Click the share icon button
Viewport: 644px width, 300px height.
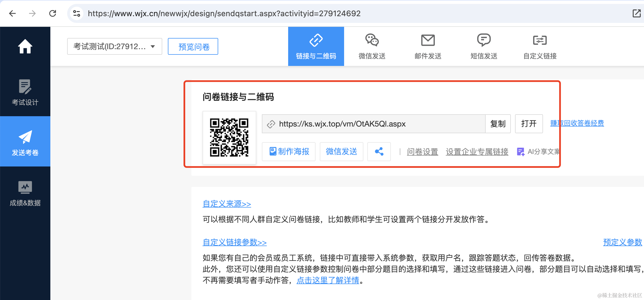pyautogui.click(x=379, y=152)
